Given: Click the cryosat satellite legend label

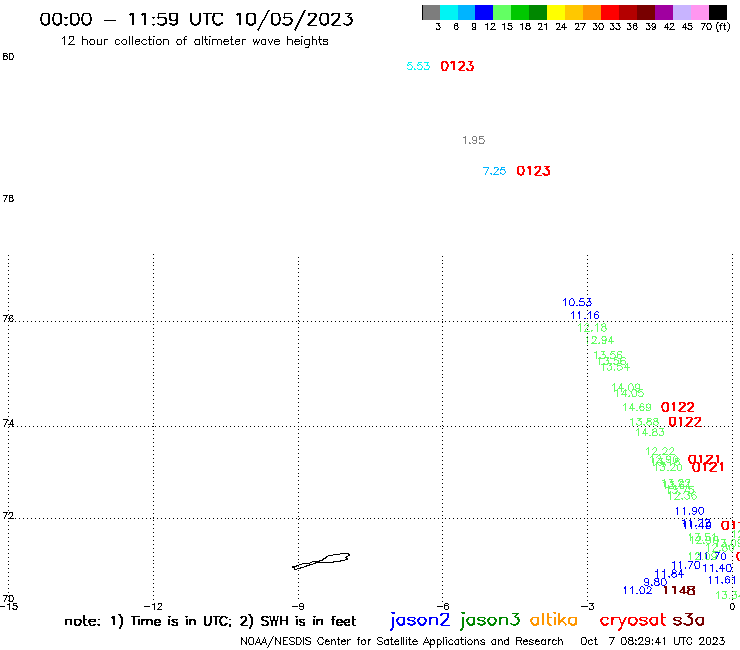Looking at the screenshot, I should point(633,621).
